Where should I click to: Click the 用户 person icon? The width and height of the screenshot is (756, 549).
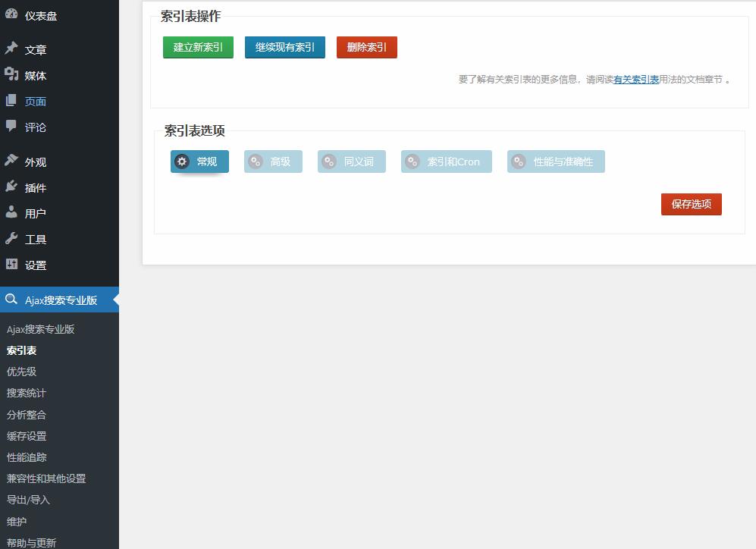coord(11,212)
